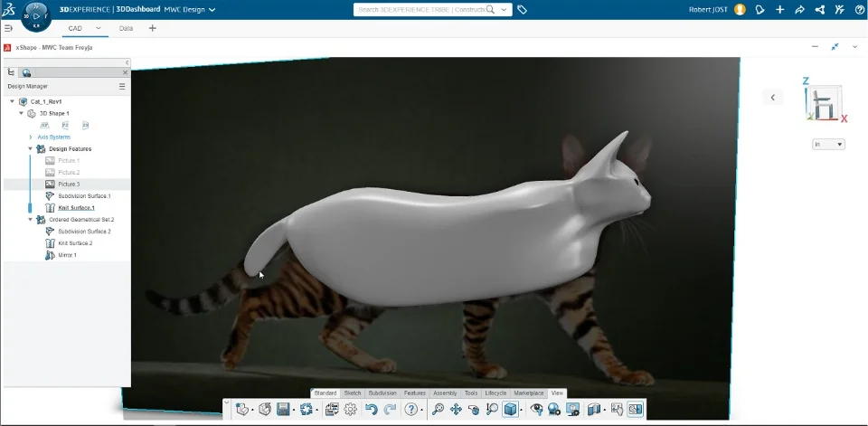
Task: Click the tag icon beside search bar
Action: click(523, 10)
